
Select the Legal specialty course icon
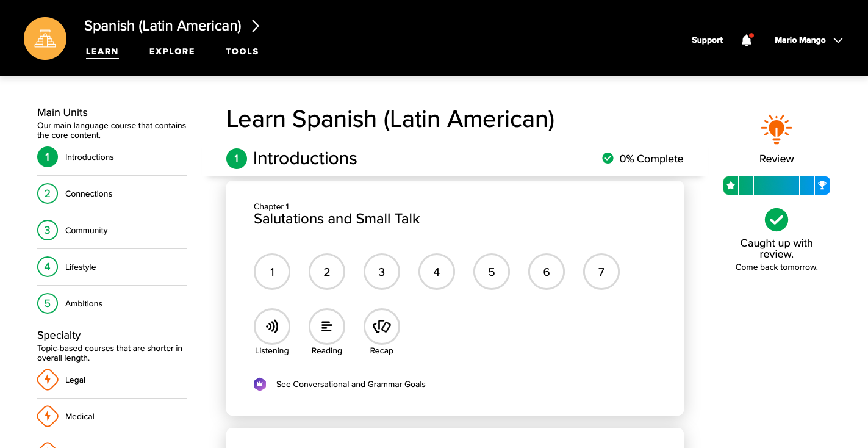pyautogui.click(x=47, y=380)
